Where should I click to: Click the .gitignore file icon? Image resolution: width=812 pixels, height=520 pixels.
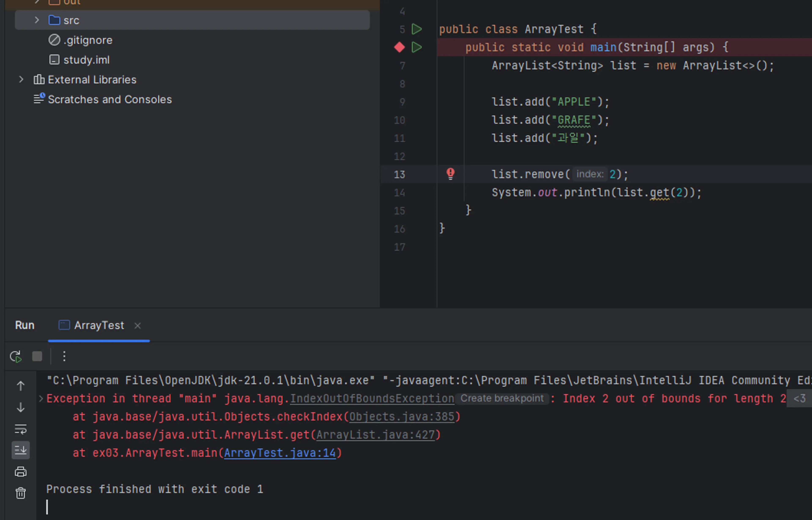(x=54, y=40)
